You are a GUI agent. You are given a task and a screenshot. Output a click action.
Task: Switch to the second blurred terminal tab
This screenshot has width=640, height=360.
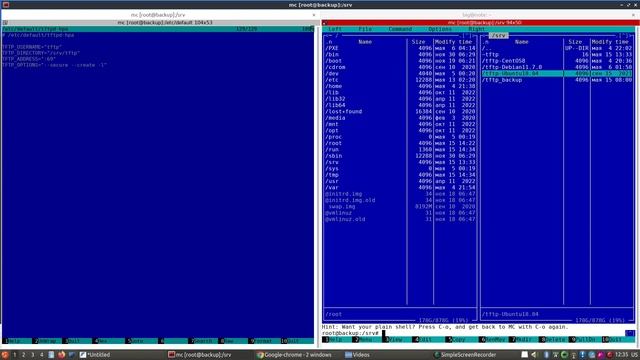coord(476,15)
